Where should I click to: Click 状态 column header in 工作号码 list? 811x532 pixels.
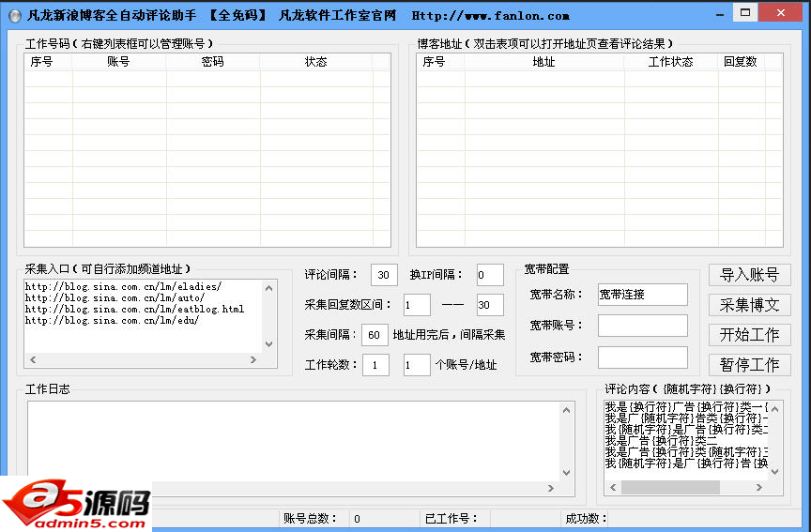point(316,62)
